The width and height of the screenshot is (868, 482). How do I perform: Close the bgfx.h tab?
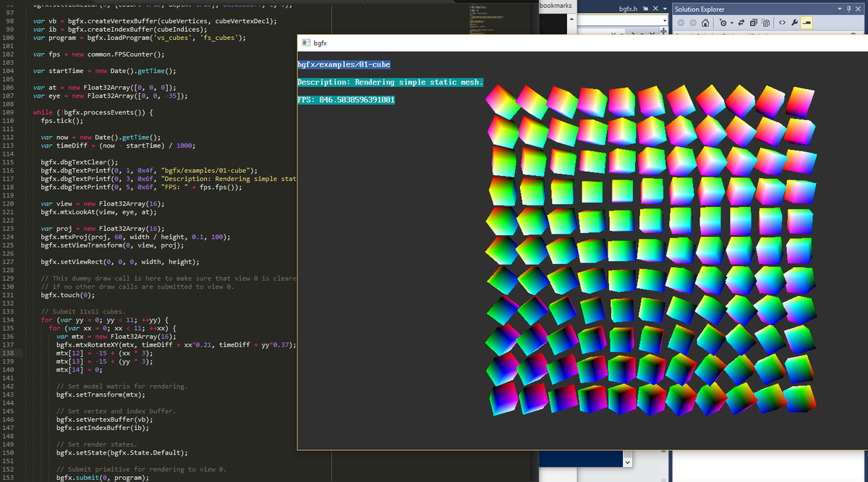coord(655,9)
